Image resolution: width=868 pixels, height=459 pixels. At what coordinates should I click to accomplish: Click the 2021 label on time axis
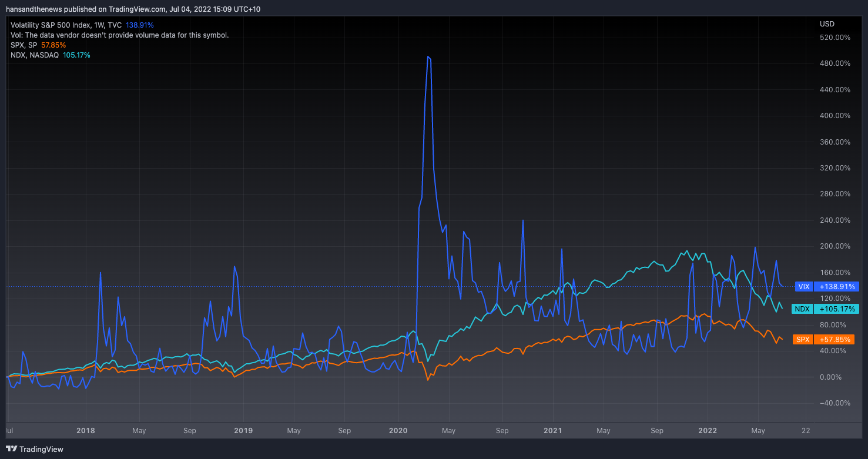point(552,430)
